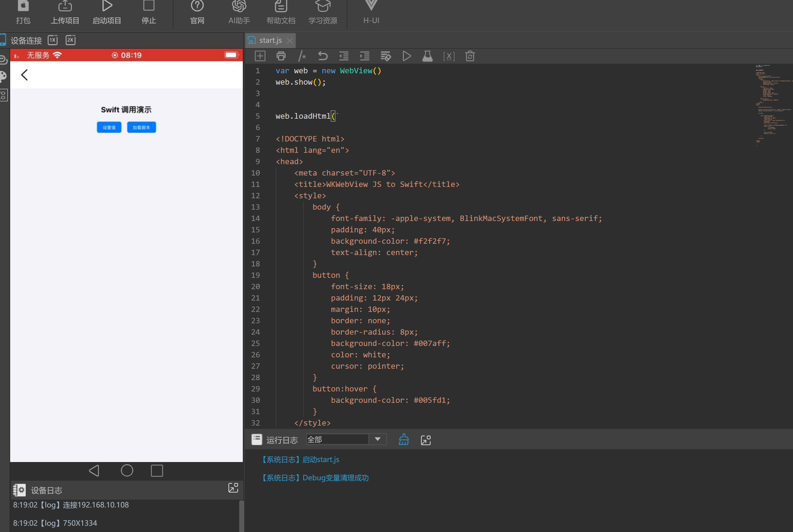Place cursor on web.loadHtml( line
Image resolution: width=793 pixels, height=532 pixels.
point(307,116)
